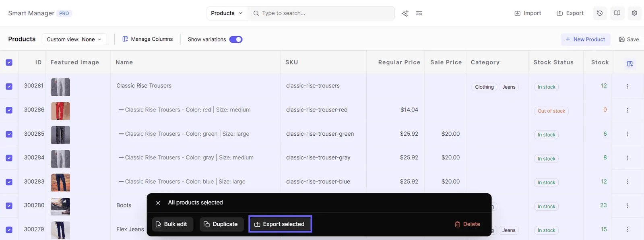Open row actions menu for Classic Rise Trousers 300281
Image resolution: width=644 pixels, height=240 pixels.
click(x=627, y=86)
